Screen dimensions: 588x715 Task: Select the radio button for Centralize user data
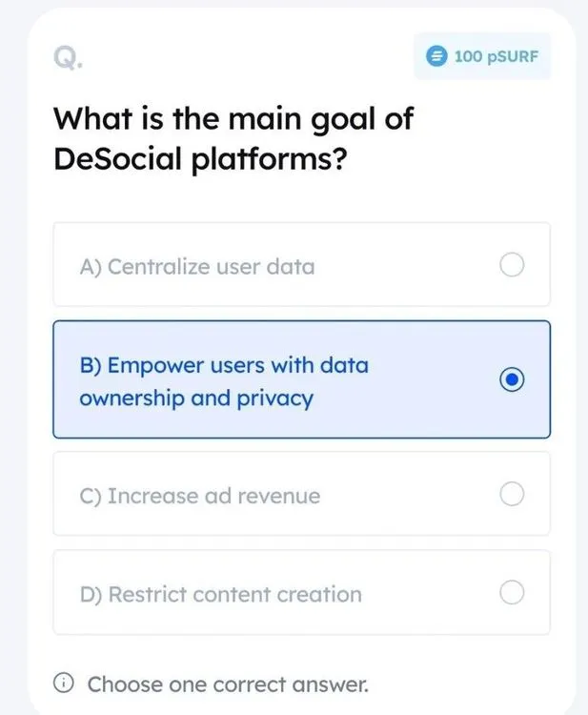(512, 265)
